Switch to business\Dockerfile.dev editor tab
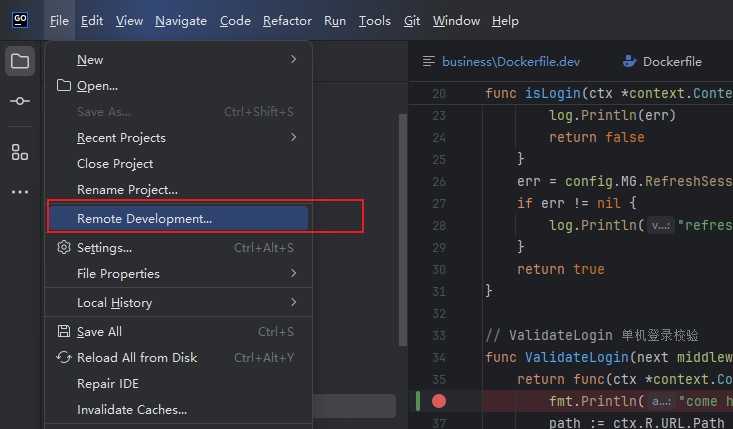This screenshot has width=733, height=429. pos(501,61)
